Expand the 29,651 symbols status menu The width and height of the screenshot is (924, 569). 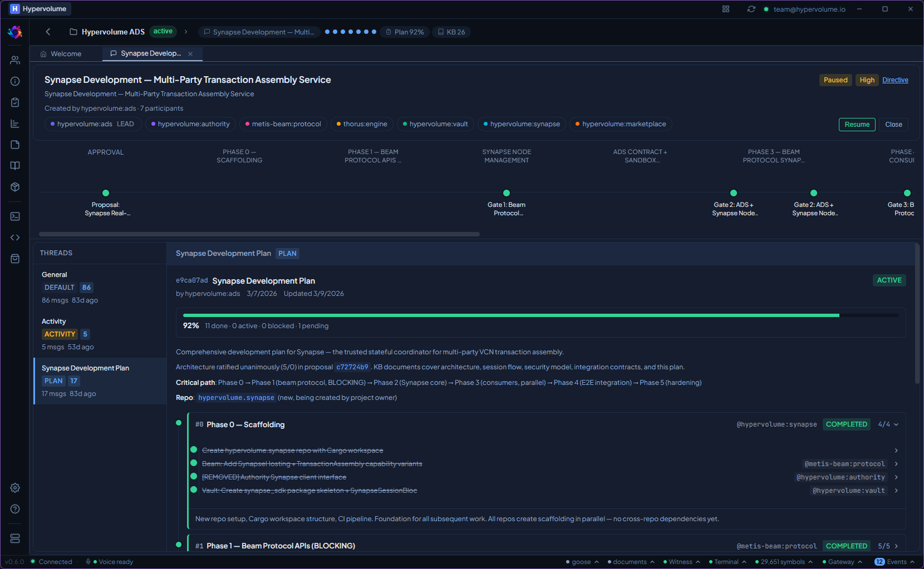point(784,562)
